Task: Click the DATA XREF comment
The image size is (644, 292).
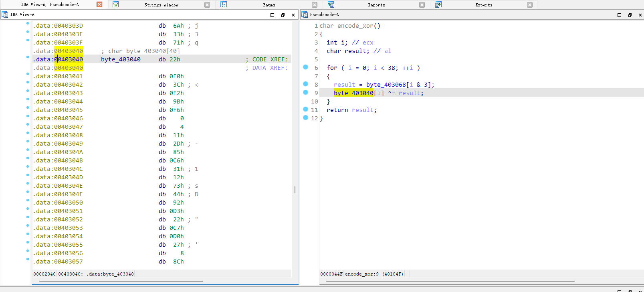Action: pos(266,68)
